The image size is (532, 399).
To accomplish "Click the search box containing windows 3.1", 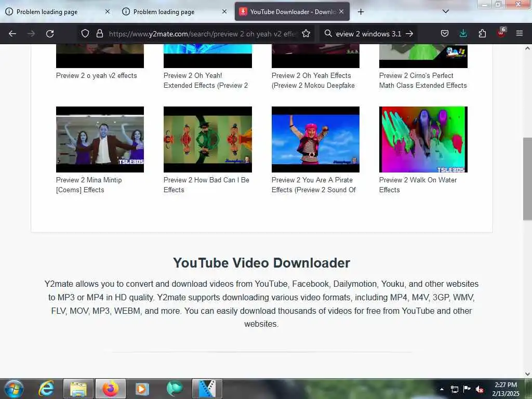I will (368, 34).
